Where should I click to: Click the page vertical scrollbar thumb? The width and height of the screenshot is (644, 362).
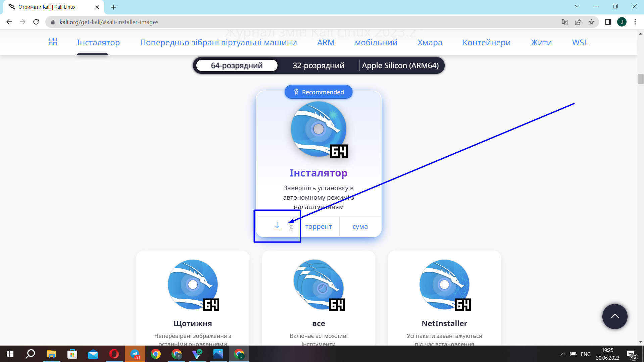tap(641, 79)
